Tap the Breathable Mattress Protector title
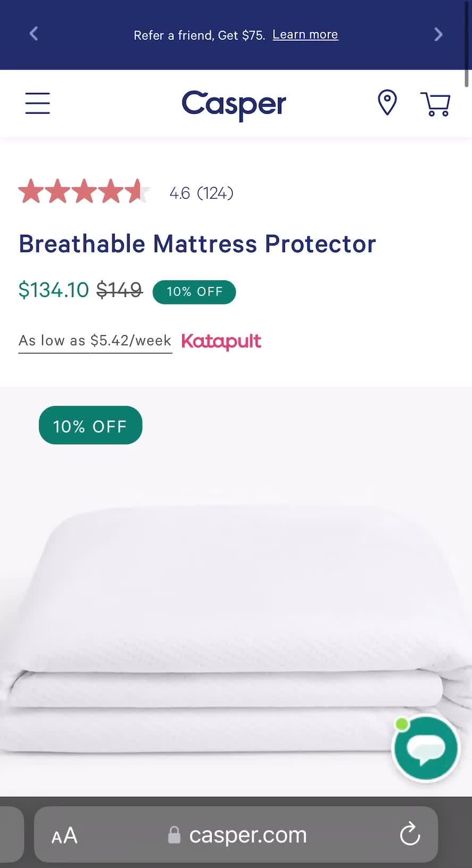Screen dimensions: 472x868 tap(197, 244)
